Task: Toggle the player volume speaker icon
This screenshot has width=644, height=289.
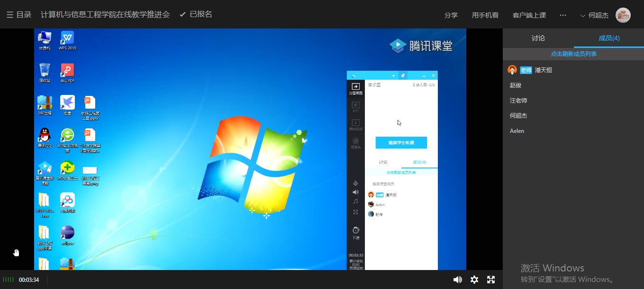Action: [x=457, y=280]
